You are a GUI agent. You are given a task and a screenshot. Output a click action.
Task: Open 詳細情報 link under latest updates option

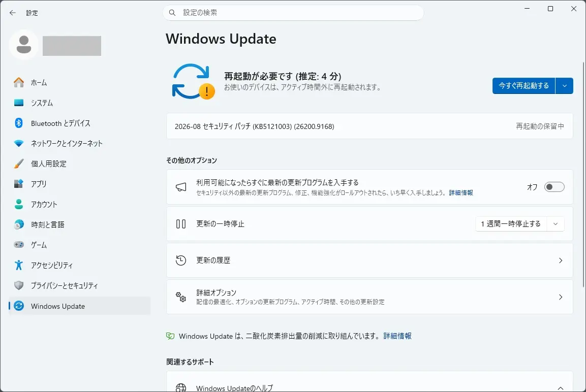461,192
